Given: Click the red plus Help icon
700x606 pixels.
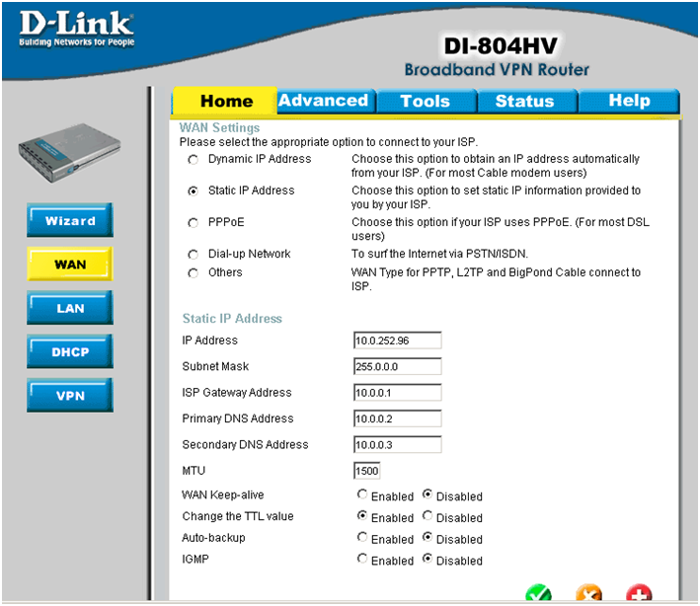Looking at the screenshot, I should pyautogui.click(x=639, y=593).
